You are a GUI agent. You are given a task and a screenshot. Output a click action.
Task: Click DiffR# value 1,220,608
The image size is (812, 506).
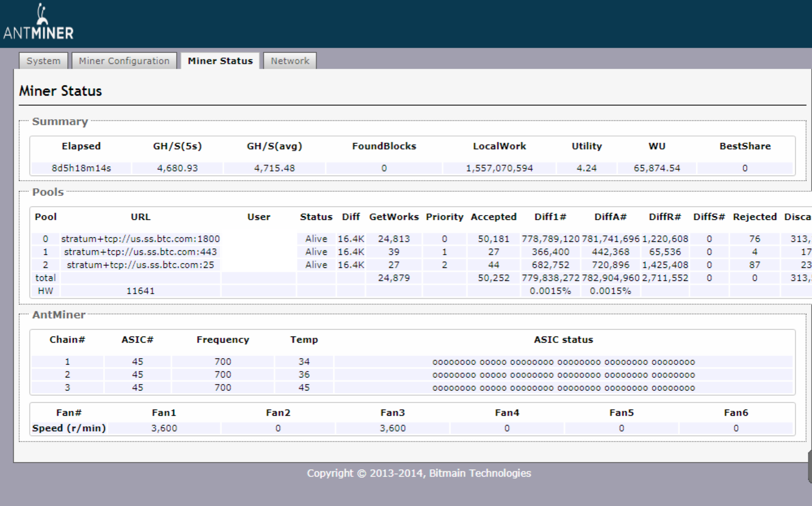(x=665, y=239)
